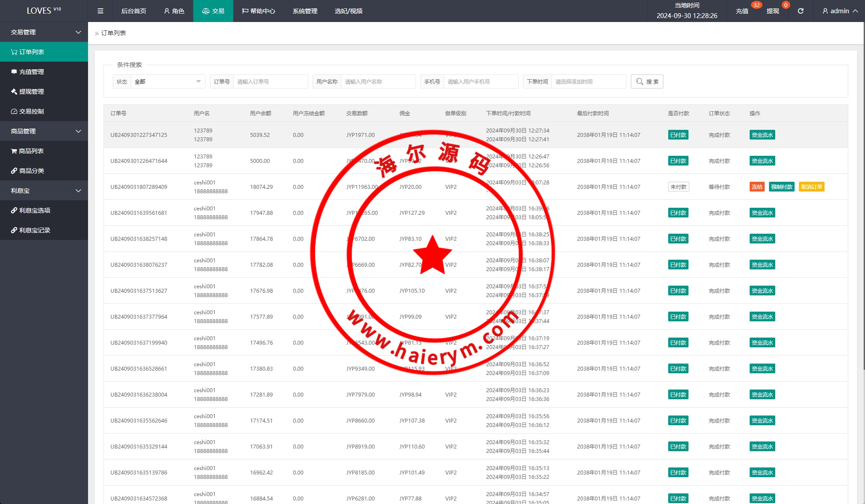Image resolution: width=865 pixels, height=504 pixels.
Task: Click the 订单号 input field
Action: click(270, 81)
